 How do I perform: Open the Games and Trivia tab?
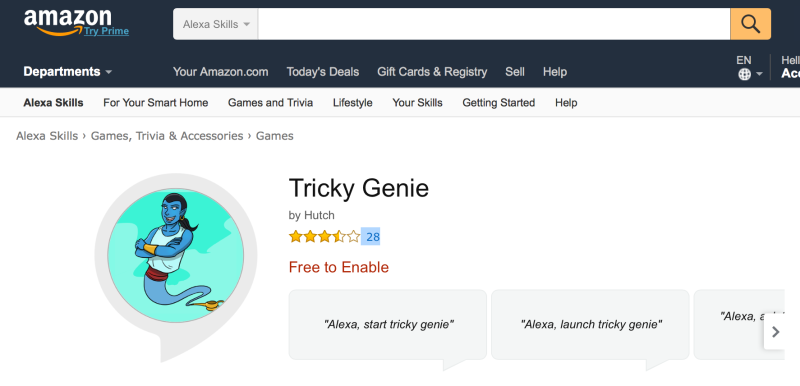[270, 103]
